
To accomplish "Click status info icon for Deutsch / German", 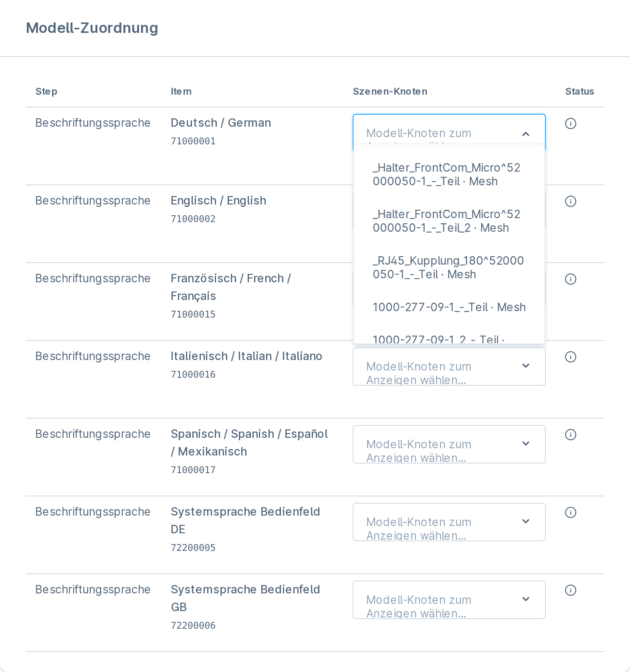I will [x=571, y=123].
